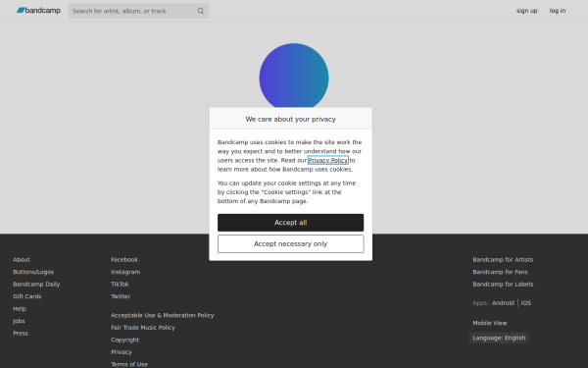Open the Press footer link
The height and width of the screenshot is (368, 588).
[21, 334]
